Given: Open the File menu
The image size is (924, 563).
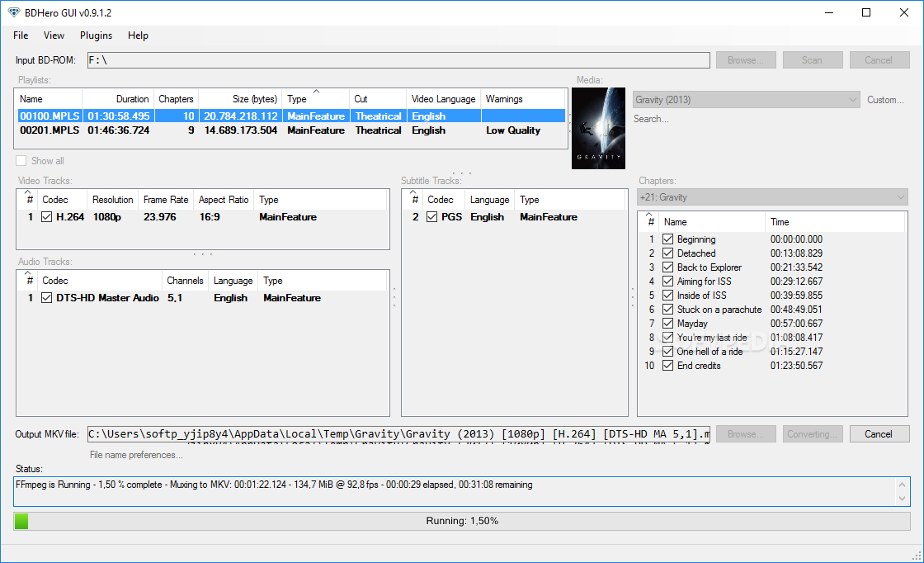Looking at the screenshot, I should point(21,35).
